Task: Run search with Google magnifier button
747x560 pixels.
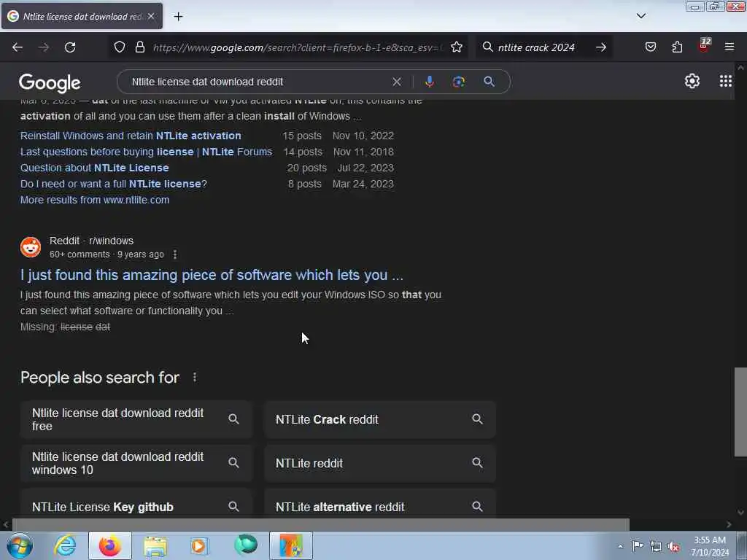Action: point(489,82)
